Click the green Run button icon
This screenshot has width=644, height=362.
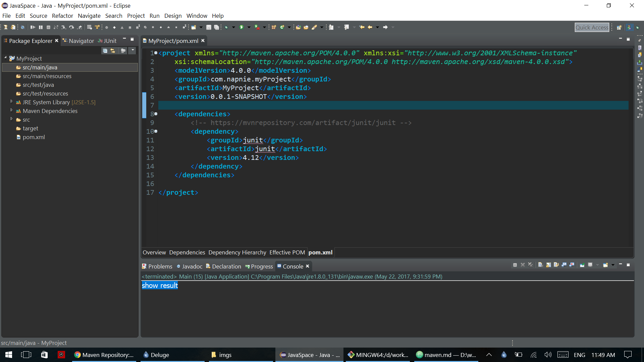point(241,27)
